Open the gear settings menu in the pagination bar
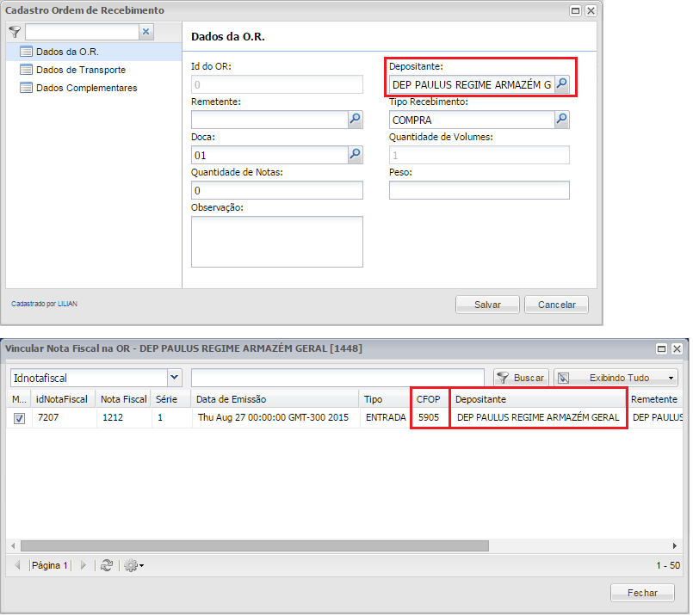693x616 pixels. pyautogui.click(x=133, y=564)
